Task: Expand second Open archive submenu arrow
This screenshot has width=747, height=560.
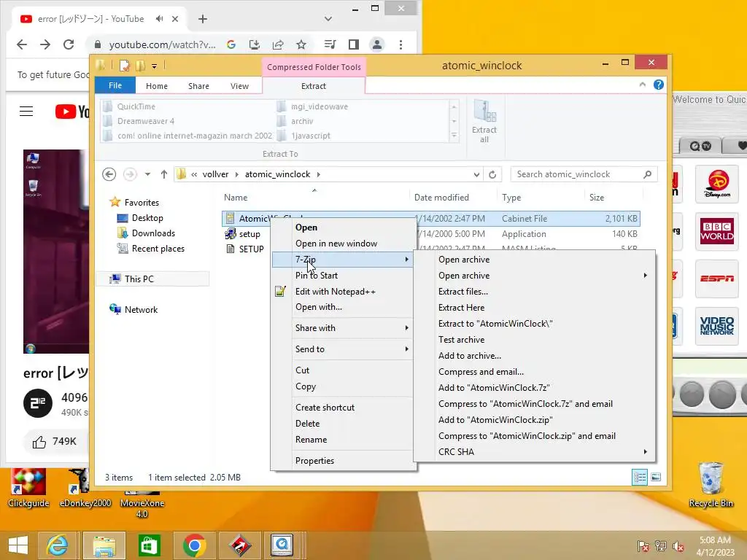Action: point(645,275)
